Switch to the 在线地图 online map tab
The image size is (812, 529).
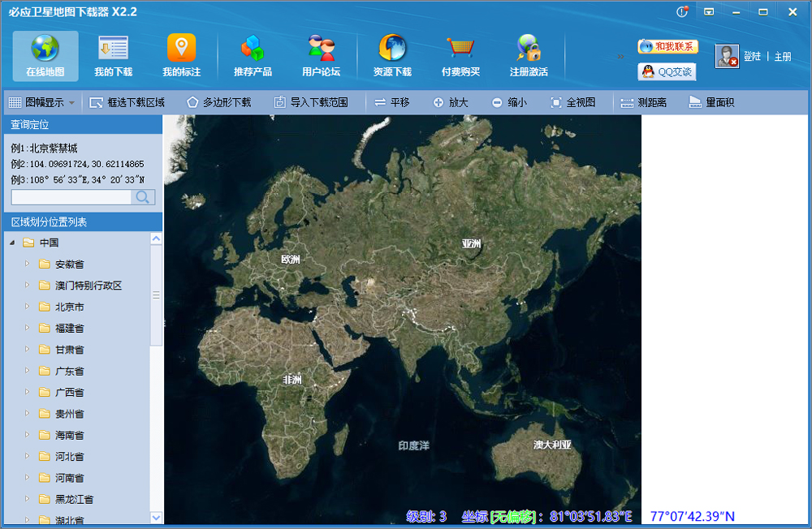45,55
